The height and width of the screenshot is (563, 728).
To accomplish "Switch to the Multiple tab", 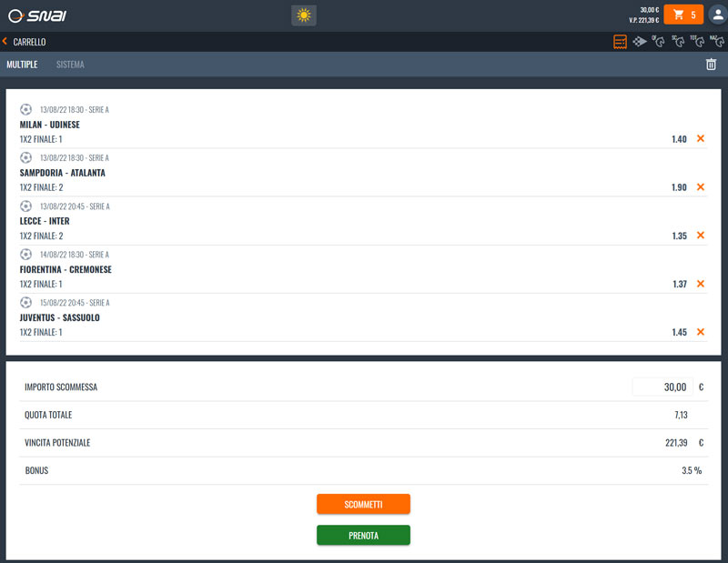I will pyautogui.click(x=22, y=65).
